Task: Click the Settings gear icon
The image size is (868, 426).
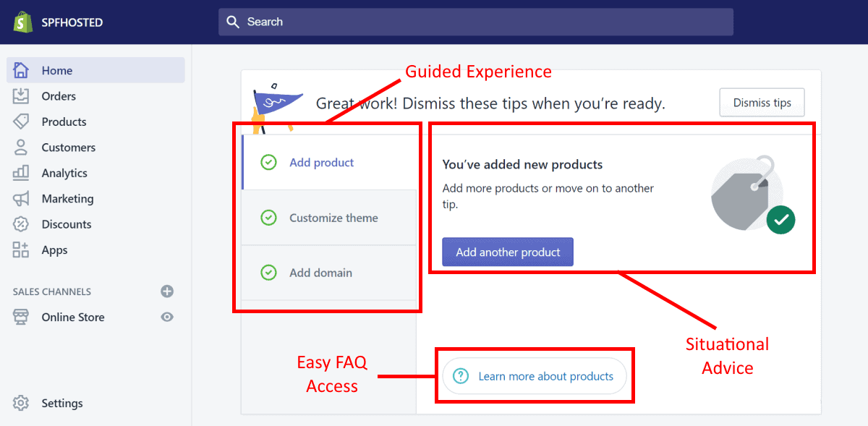Action: pos(21,403)
